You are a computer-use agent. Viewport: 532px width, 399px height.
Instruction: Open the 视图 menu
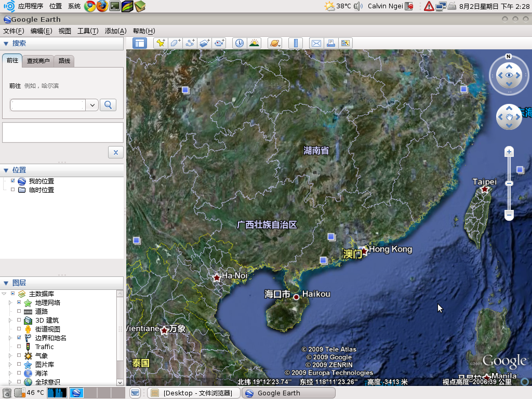coord(65,31)
